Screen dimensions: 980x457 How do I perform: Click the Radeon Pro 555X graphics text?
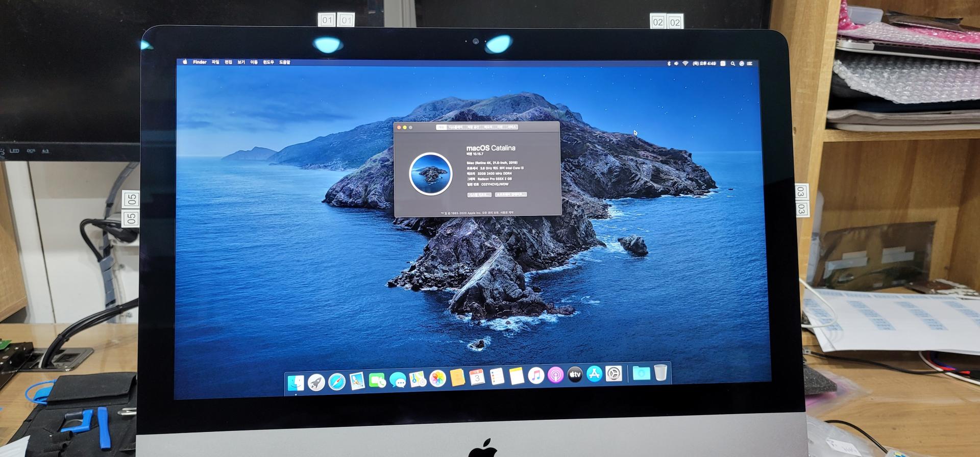(x=495, y=179)
